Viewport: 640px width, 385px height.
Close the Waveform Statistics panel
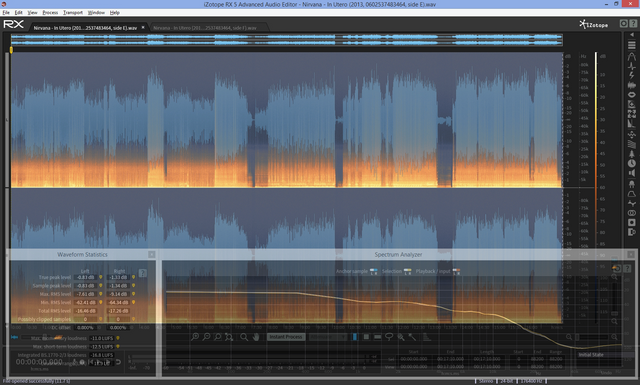(151, 254)
